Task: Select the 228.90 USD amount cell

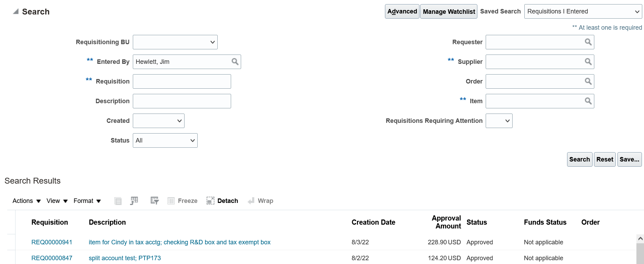Action: (444, 242)
